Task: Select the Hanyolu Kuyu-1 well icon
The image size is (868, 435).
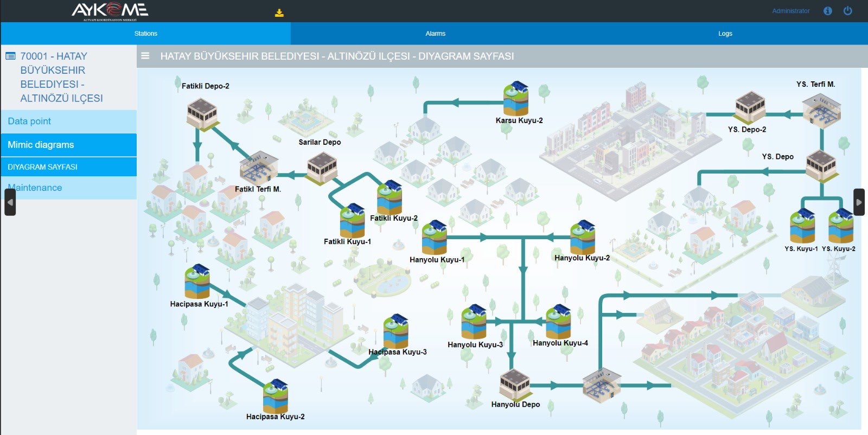Action: tap(435, 237)
